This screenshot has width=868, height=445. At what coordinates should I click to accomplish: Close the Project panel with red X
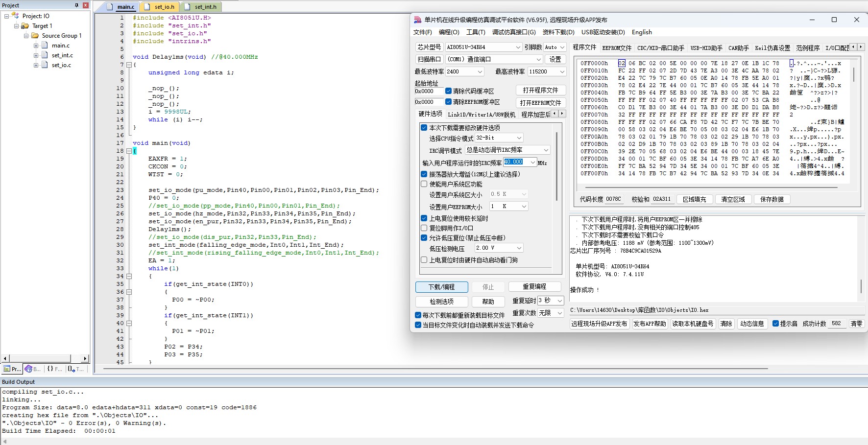coord(86,5)
